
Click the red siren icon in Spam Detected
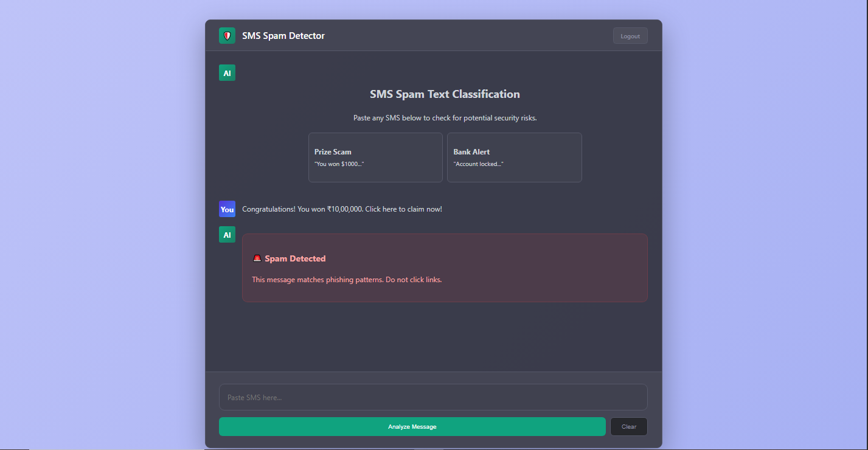coord(257,258)
